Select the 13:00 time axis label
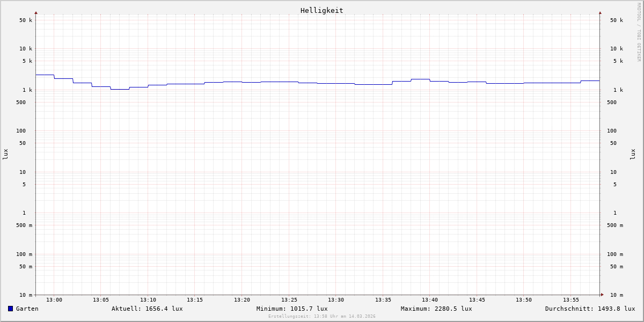The width and height of the screenshot is (644, 322). 54,300
